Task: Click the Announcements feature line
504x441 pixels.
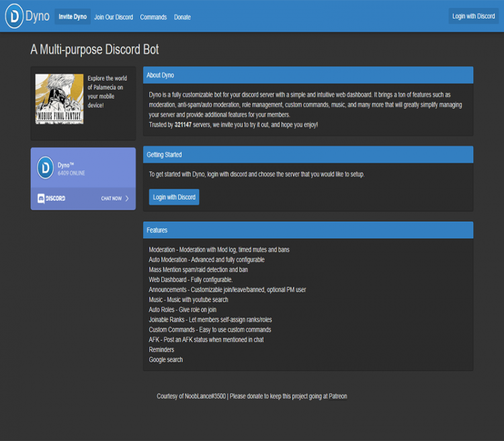Action: coord(227,290)
